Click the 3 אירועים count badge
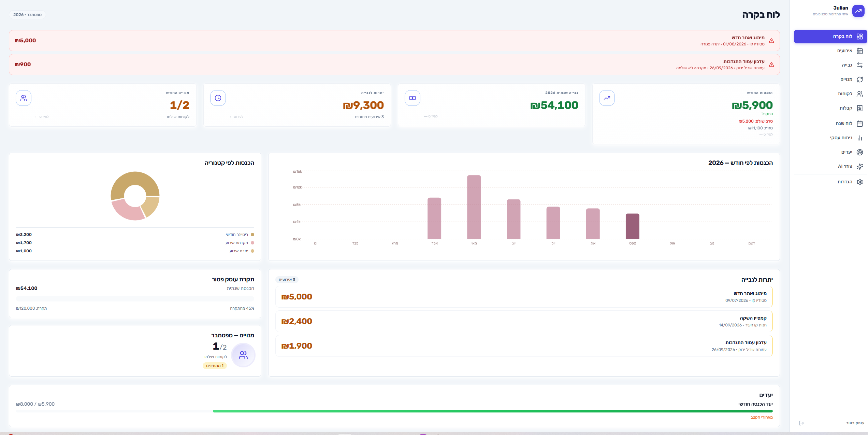This screenshot has width=868, height=435. tap(287, 280)
